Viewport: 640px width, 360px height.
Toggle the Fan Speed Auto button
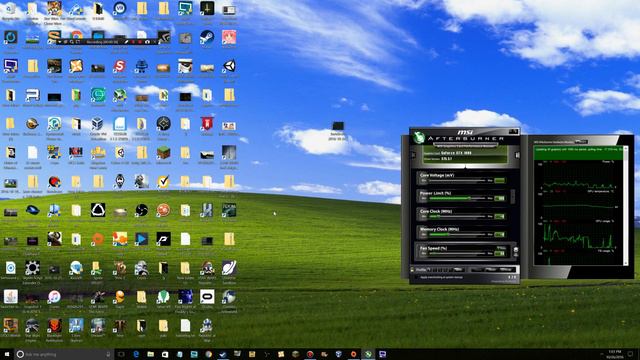[501, 248]
